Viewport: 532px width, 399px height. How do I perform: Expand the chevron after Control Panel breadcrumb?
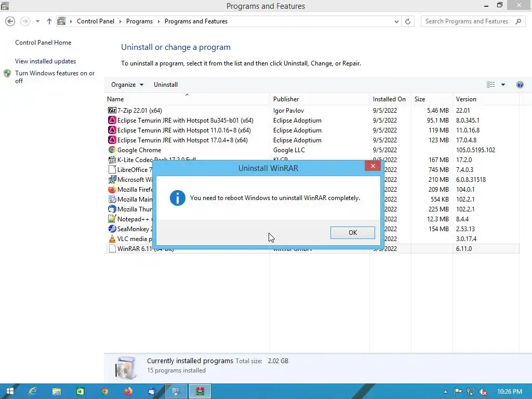tap(120, 21)
